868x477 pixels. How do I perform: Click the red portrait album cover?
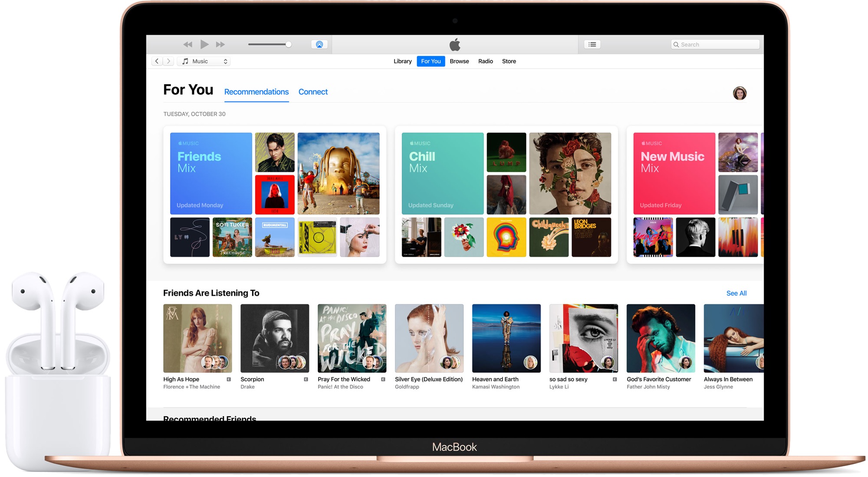[x=275, y=195]
